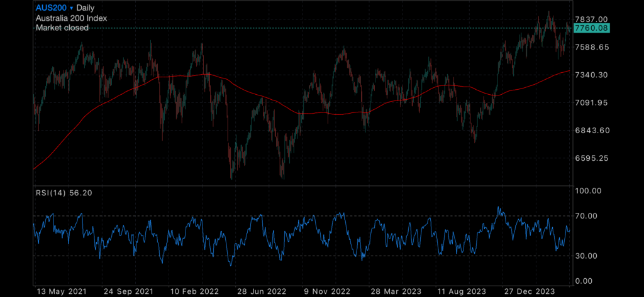Click the 10 Feb 2022 date label
The height and width of the screenshot is (297, 644).
pos(195,292)
